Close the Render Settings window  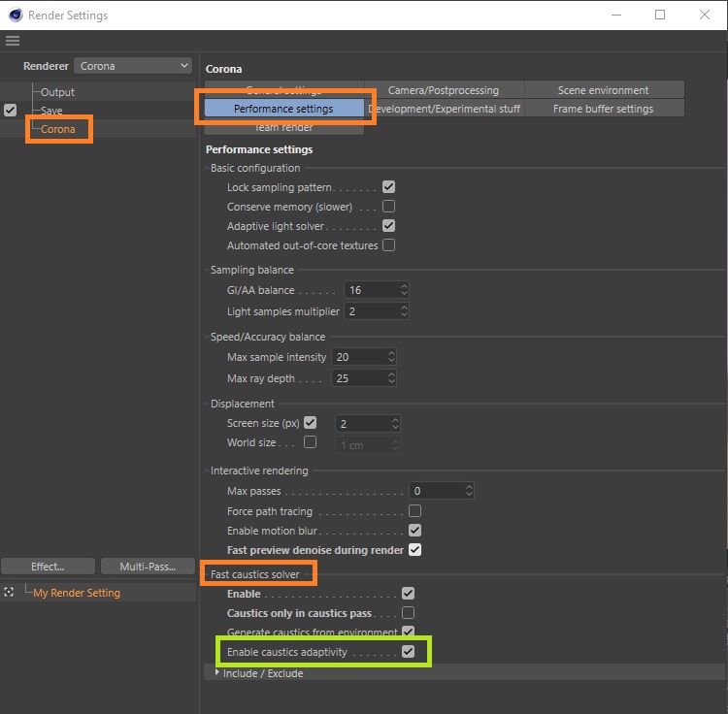point(705,15)
